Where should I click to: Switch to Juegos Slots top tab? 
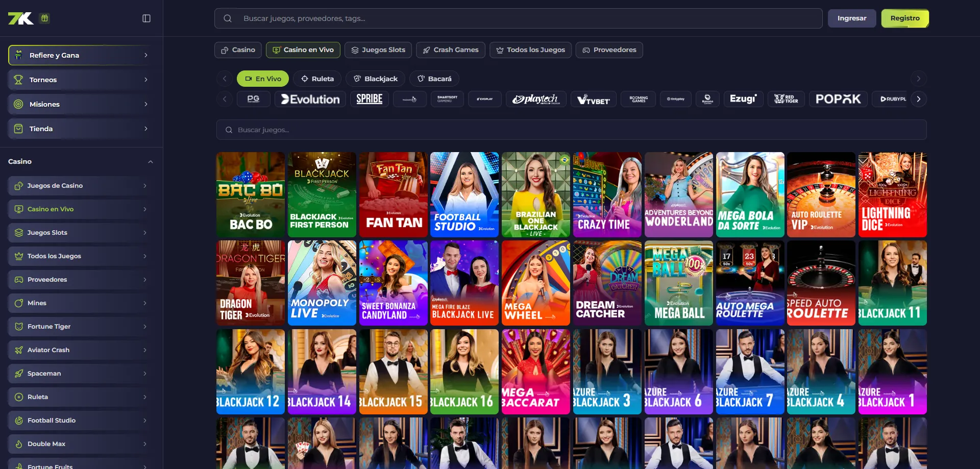tap(378, 50)
